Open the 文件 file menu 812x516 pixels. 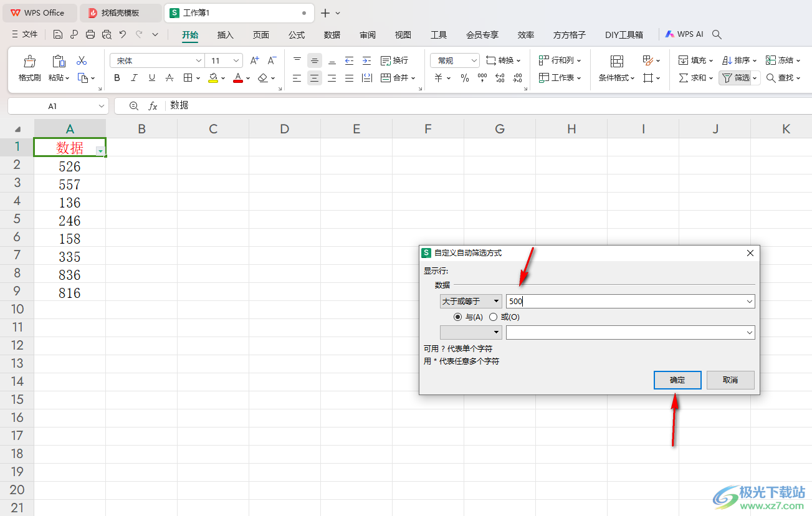(25, 35)
